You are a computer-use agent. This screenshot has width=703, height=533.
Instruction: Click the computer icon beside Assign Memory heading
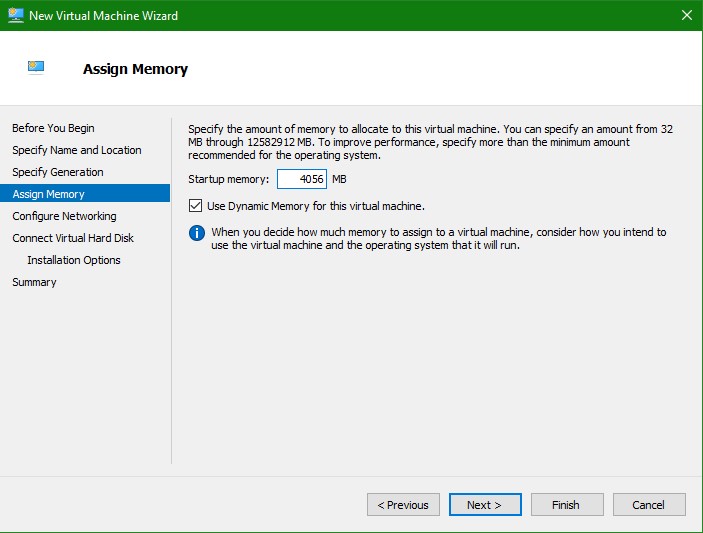[36, 68]
